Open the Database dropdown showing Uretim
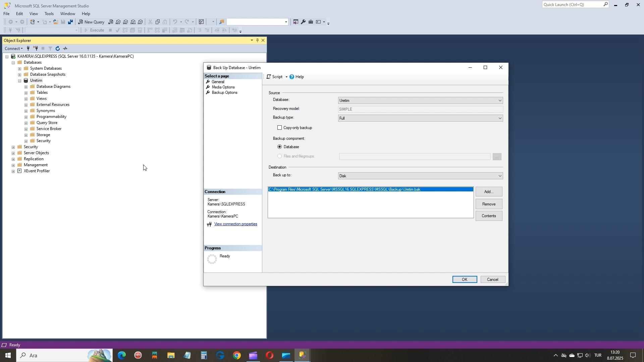 [x=420, y=101]
